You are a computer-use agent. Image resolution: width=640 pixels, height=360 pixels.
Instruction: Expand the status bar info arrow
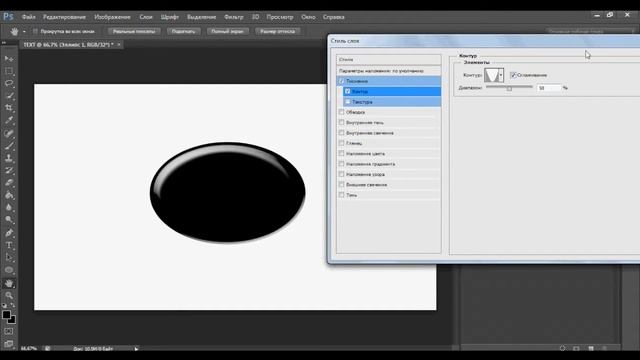[136, 349]
